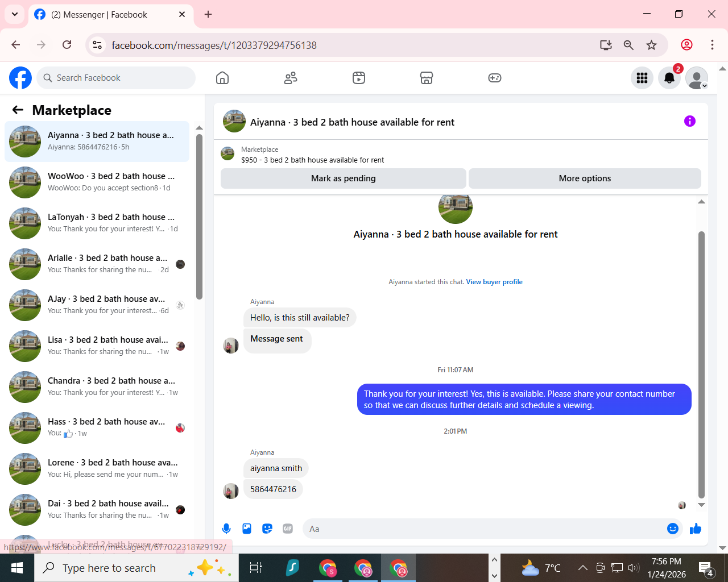Click the Hello, is this still available message
Image resolution: width=728 pixels, height=582 pixels.
tap(300, 318)
